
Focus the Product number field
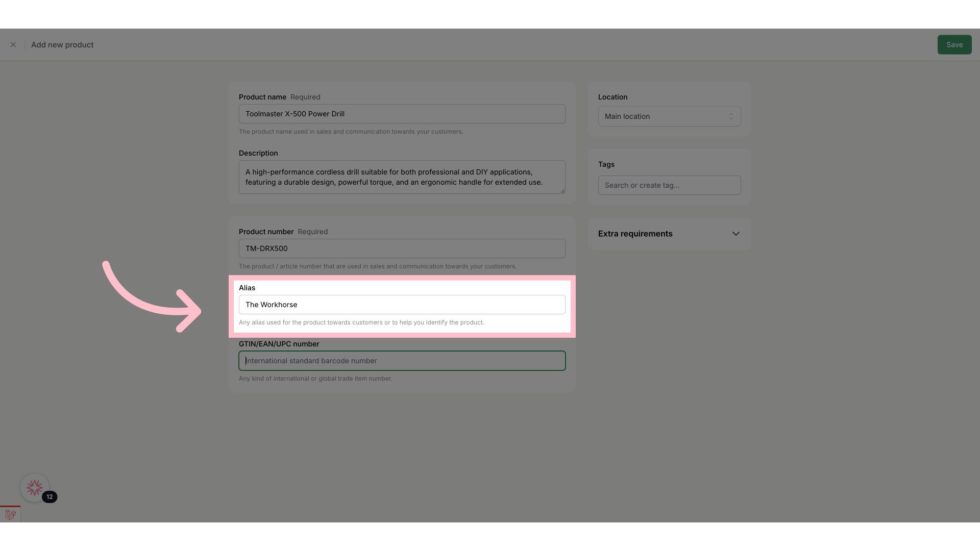[402, 248]
